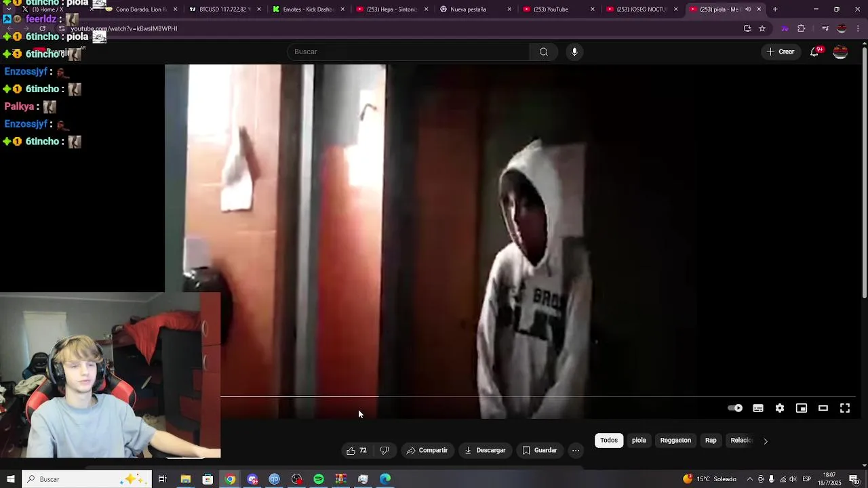Switch to the Cono Dorado tab
Screen dimensions: 868x488
tap(141, 9)
